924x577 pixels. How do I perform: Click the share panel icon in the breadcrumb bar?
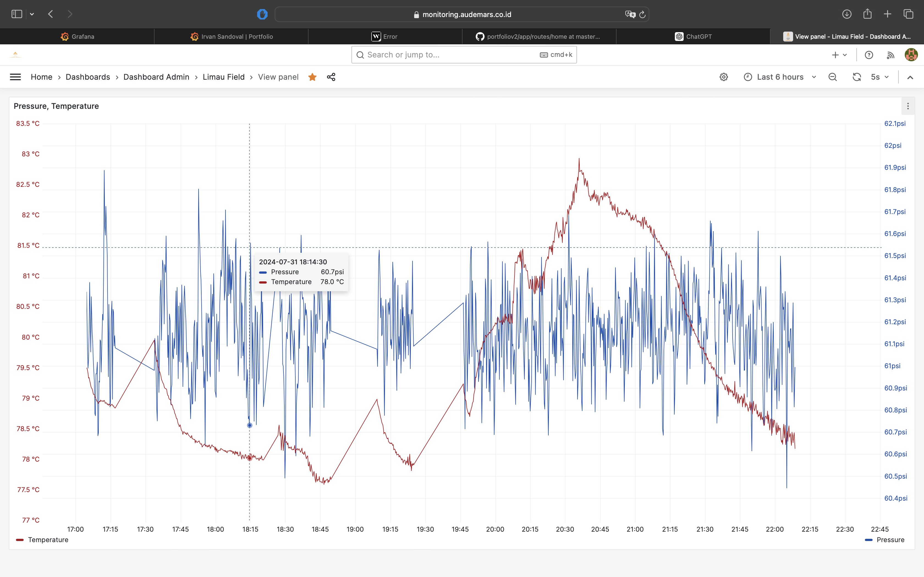(331, 77)
